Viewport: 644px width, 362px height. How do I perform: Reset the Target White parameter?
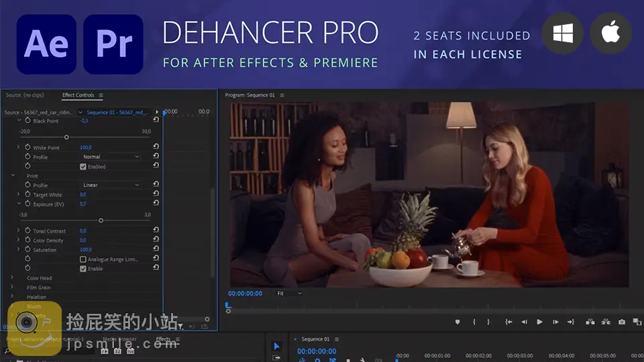pos(156,193)
